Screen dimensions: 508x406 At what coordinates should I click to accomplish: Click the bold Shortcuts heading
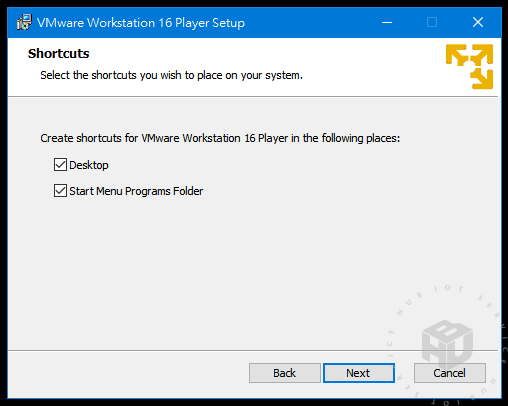[59, 53]
